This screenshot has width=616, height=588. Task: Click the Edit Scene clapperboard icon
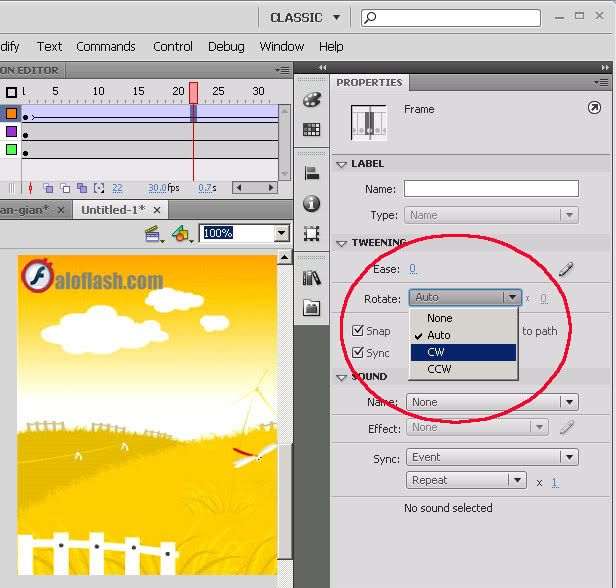(x=154, y=234)
